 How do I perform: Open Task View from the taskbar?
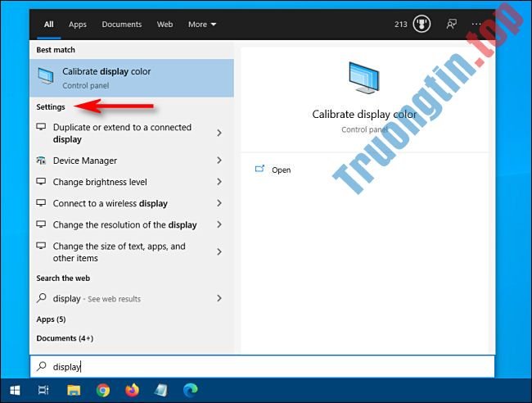pos(43,391)
